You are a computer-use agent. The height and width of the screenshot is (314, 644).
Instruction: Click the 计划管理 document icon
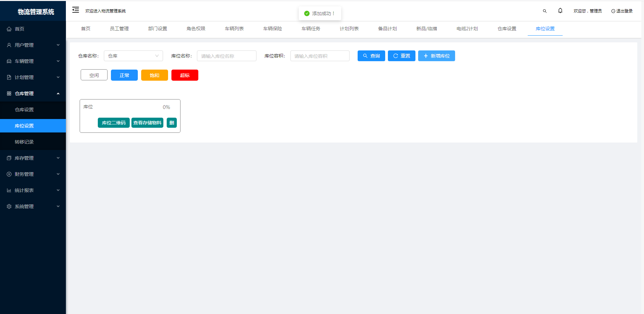click(9, 77)
